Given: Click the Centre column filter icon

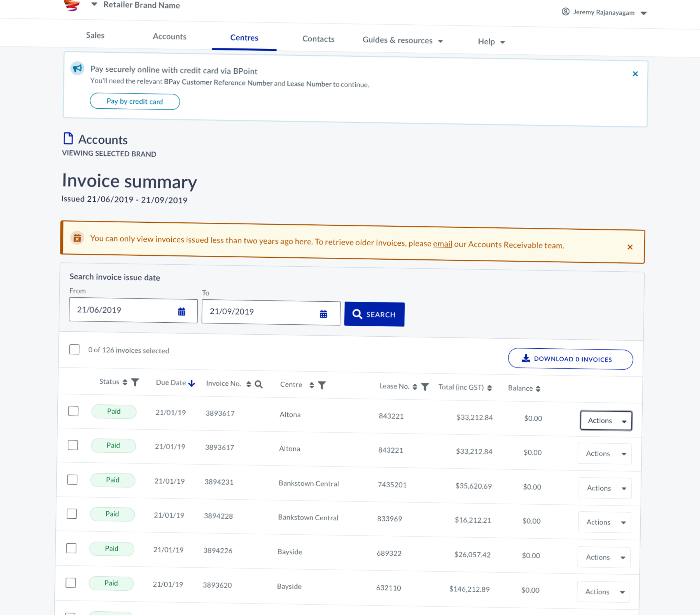Looking at the screenshot, I should [322, 385].
